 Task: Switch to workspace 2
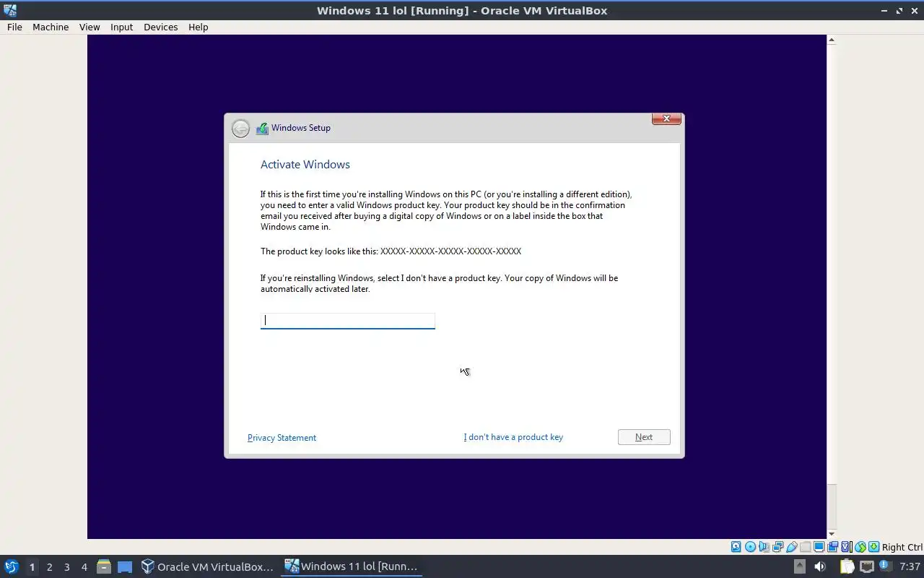49,567
